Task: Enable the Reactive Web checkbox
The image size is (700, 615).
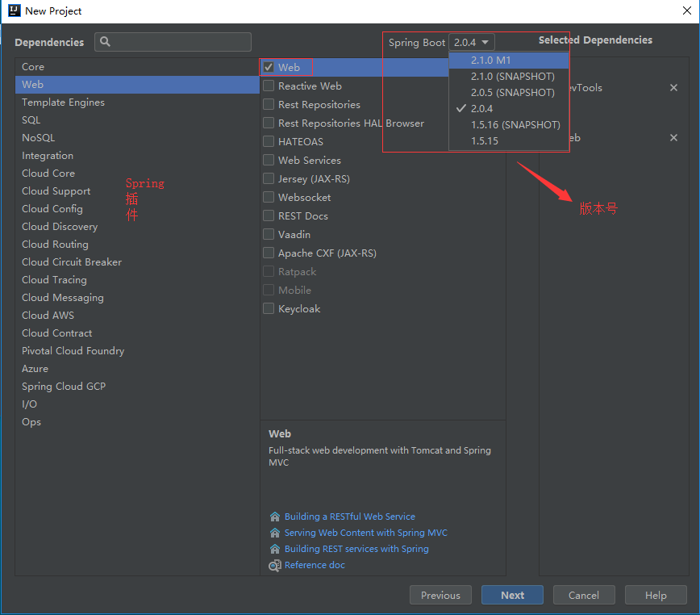Action: click(268, 86)
